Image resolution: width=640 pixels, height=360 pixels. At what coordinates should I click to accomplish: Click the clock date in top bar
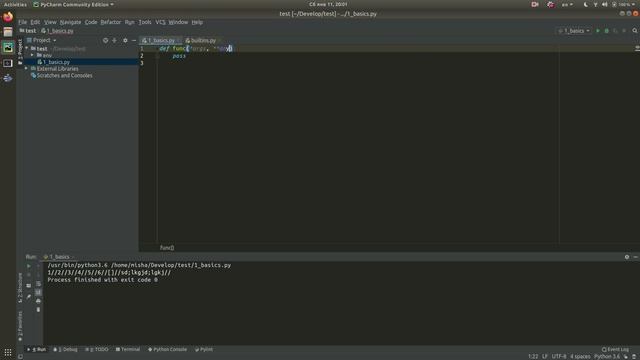328,4
